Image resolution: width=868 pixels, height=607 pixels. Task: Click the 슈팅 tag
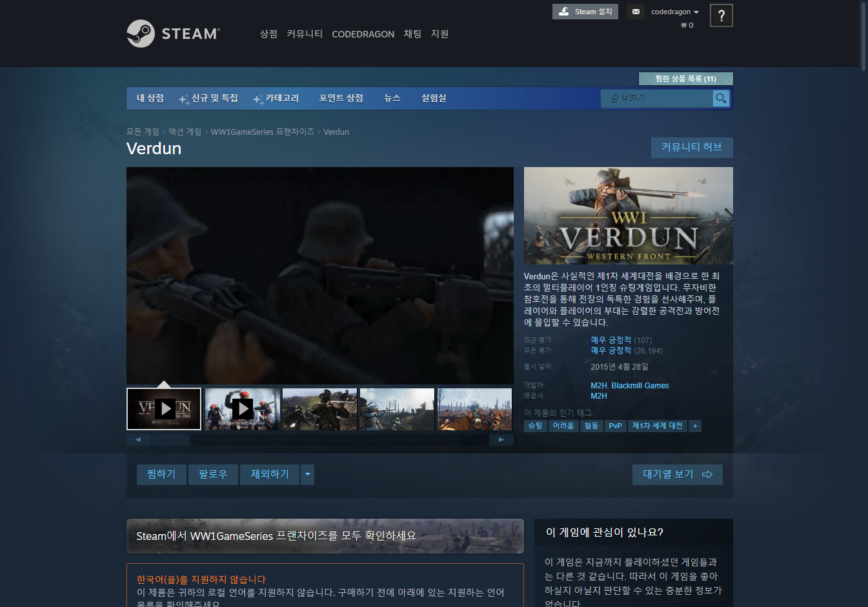click(535, 426)
